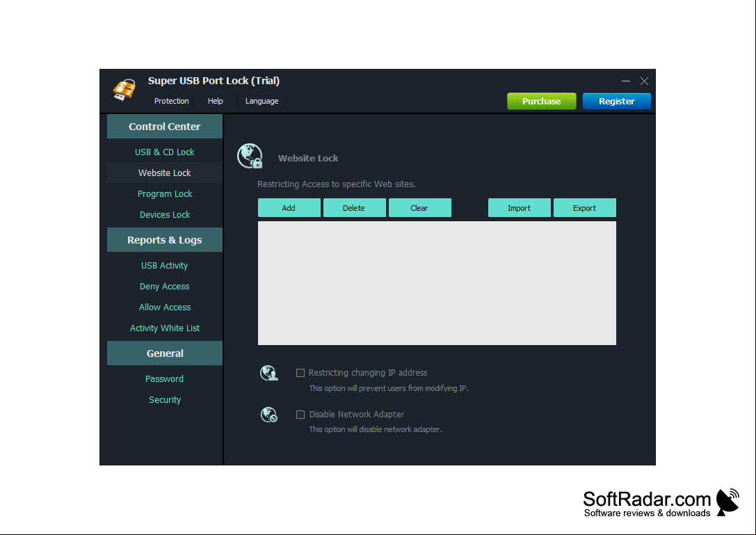Show the Allow Access log
756x535 pixels.
pyautogui.click(x=164, y=308)
